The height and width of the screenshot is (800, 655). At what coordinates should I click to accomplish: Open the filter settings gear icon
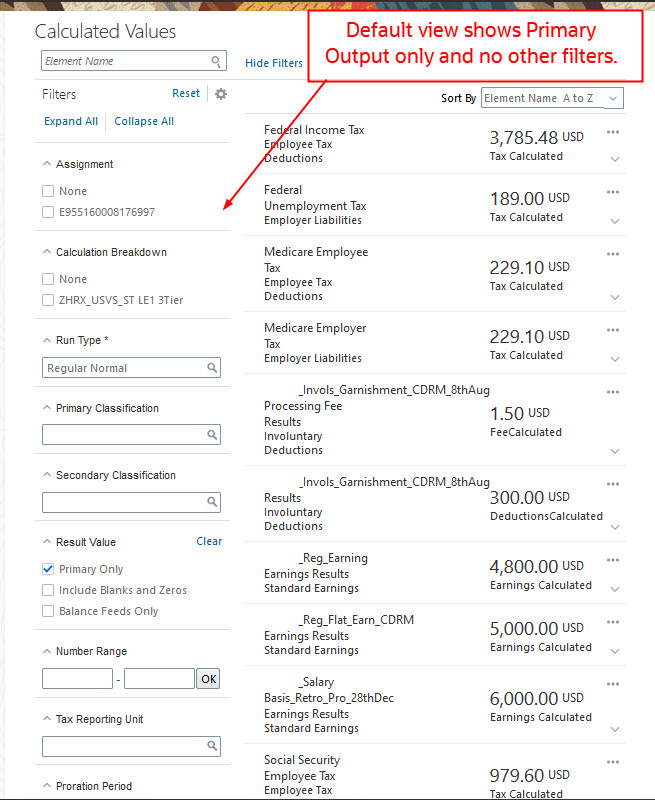(221, 94)
